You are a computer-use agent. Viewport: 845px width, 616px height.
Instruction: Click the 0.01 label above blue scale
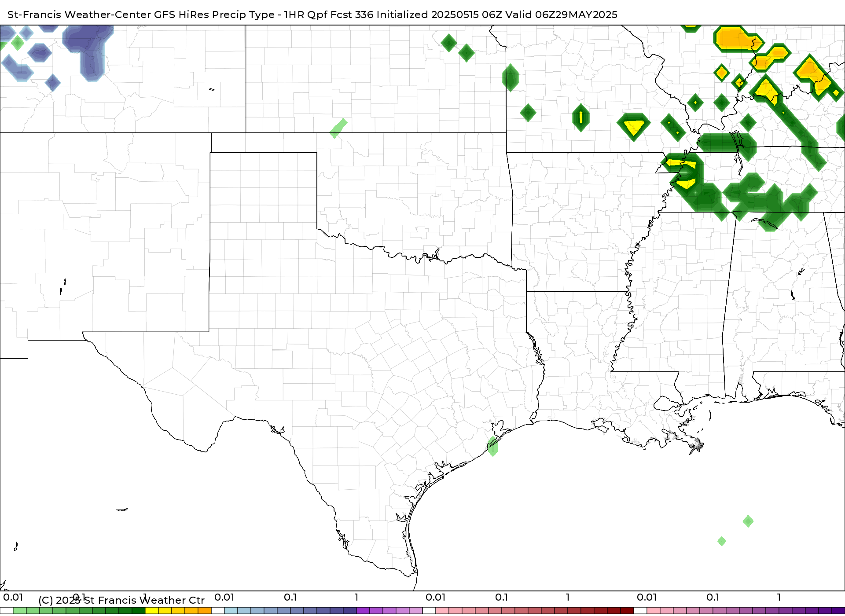point(224,597)
